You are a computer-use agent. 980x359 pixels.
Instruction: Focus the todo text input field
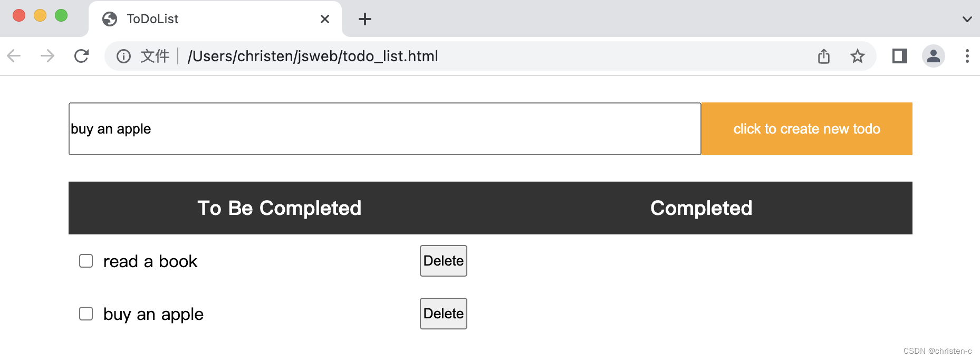click(385, 129)
